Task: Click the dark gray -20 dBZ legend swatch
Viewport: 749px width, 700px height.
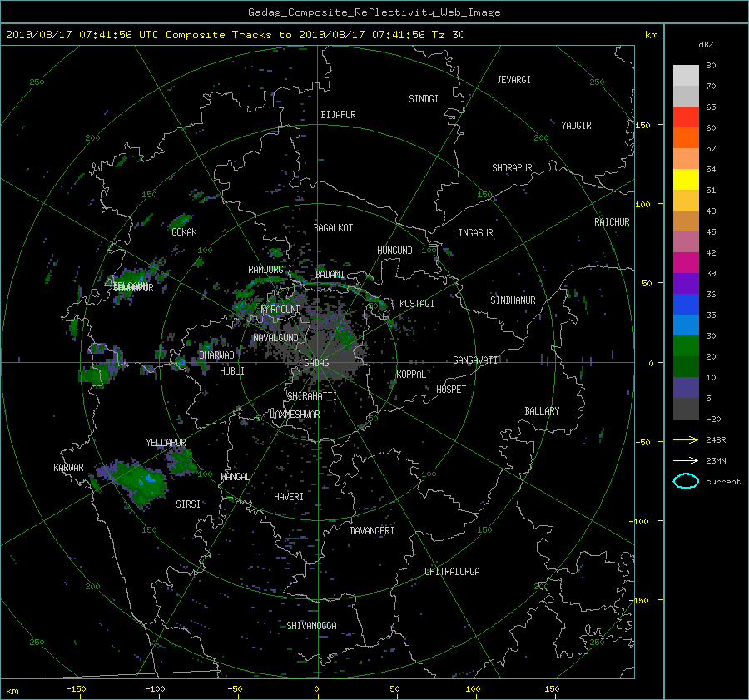Action: tap(686, 409)
